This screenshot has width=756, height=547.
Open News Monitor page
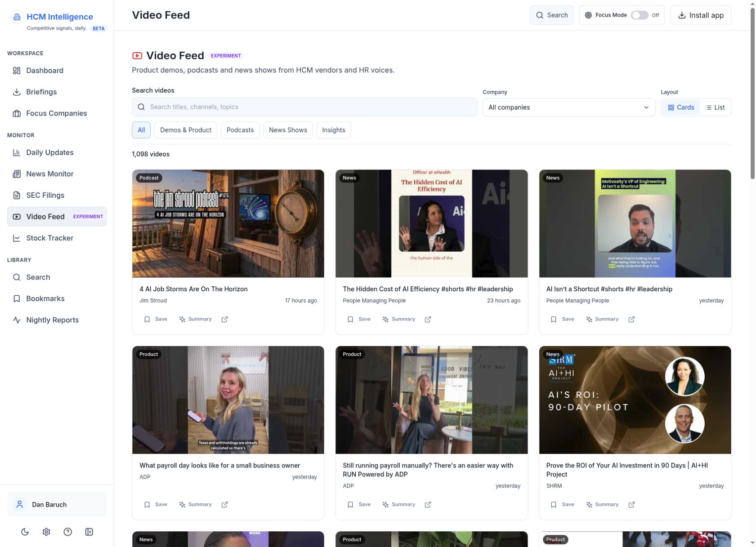click(x=57, y=174)
